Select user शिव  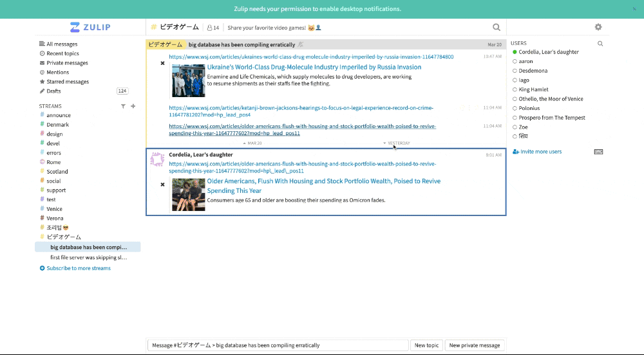click(x=523, y=136)
